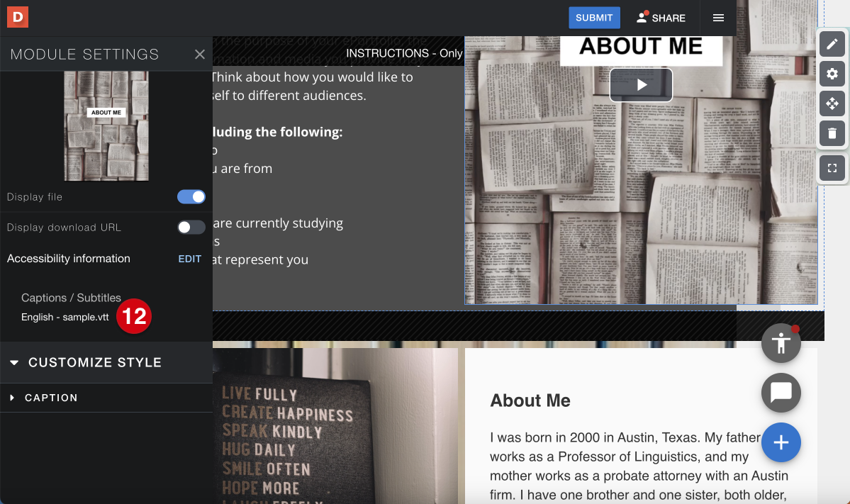Click the Accessibility information label

pos(69,259)
